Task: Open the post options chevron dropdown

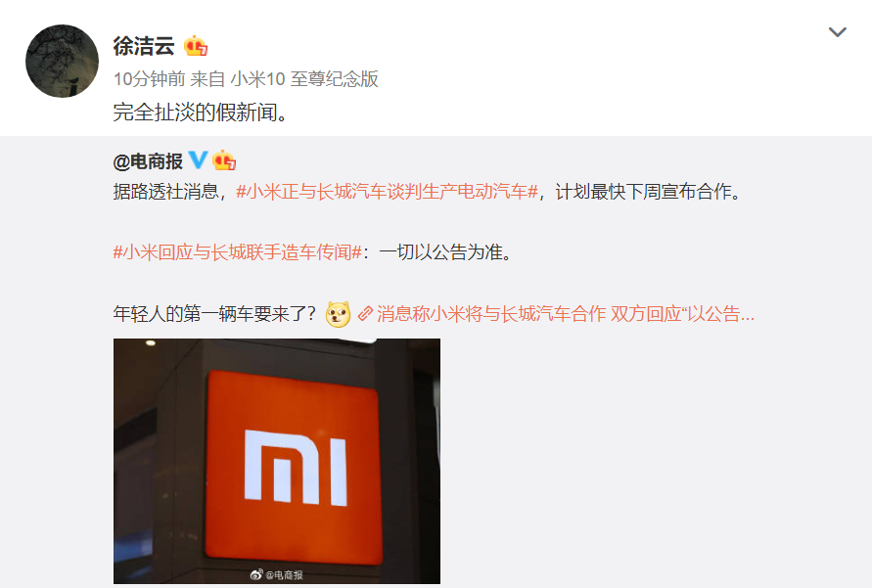Action: (x=837, y=32)
